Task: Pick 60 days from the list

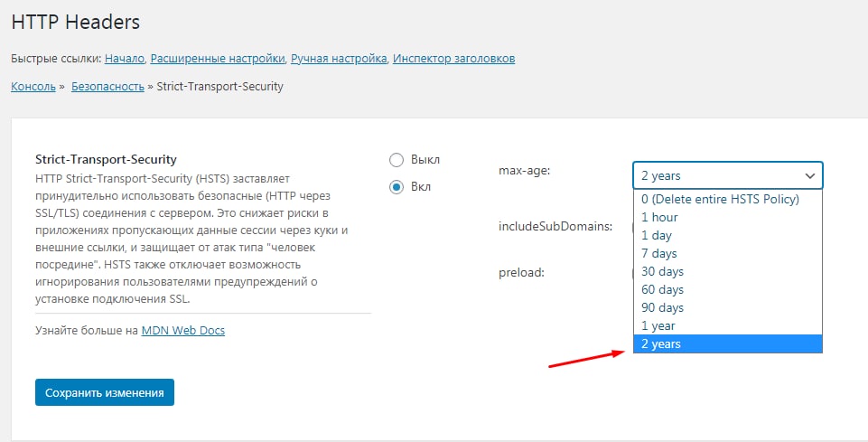Action: (662, 289)
